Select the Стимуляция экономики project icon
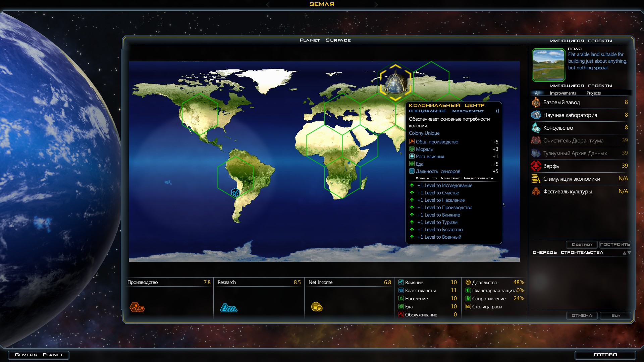 tap(536, 179)
